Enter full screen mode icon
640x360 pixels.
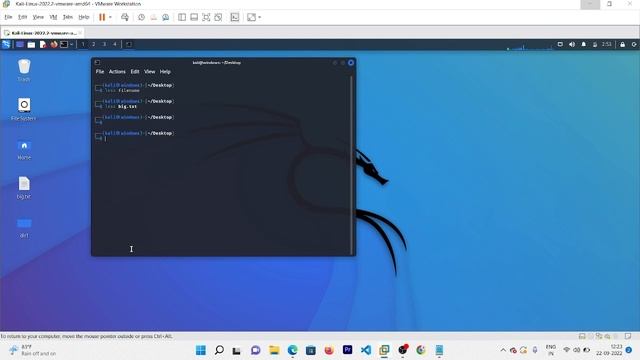click(206, 17)
